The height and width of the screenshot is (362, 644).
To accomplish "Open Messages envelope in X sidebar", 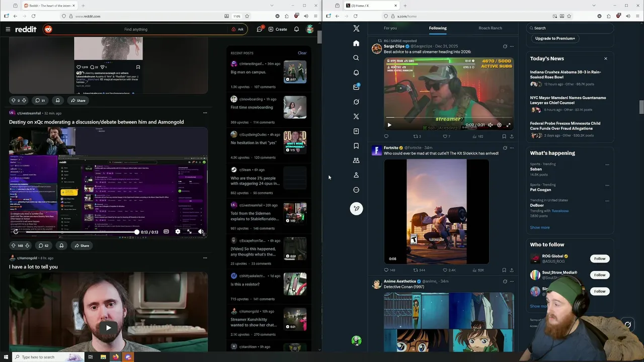I will point(356,87).
